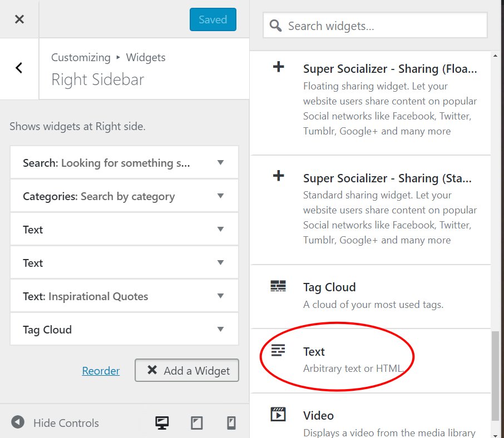Select the Text widget icon
The height and width of the screenshot is (438, 504).
[278, 351]
